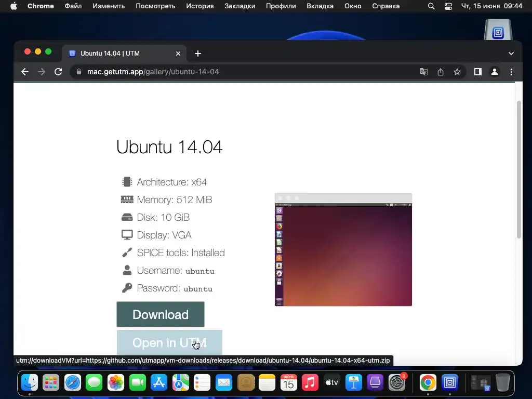Click the Username value ubuntu
The height and width of the screenshot is (399, 532).
[x=200, y=271]
